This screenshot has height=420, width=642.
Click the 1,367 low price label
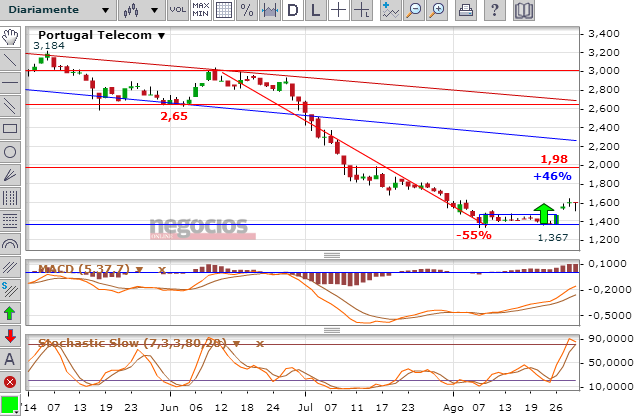[552, 237]
